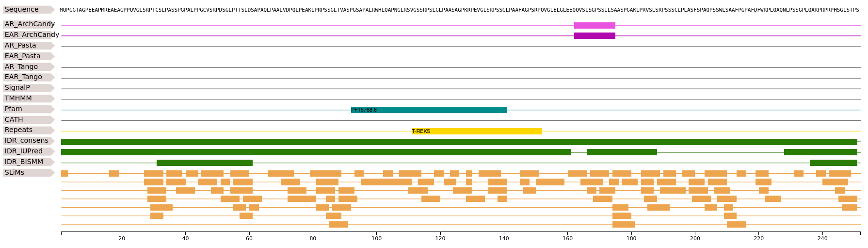Image resolution: width=868 pixels, height=248 pixels.
Task: Click the AR_ArchCandy track label
Action: [x=29, y=24]
